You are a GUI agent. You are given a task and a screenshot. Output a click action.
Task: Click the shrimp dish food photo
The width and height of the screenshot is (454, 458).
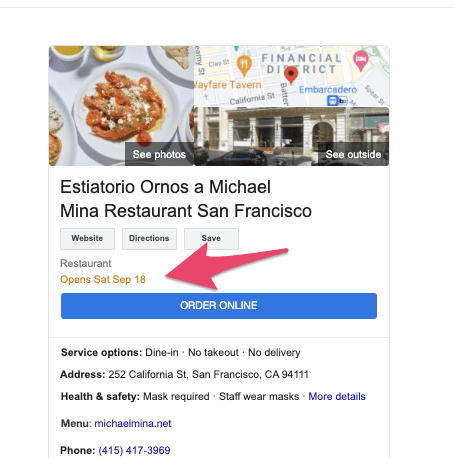[x=122, y=105]
